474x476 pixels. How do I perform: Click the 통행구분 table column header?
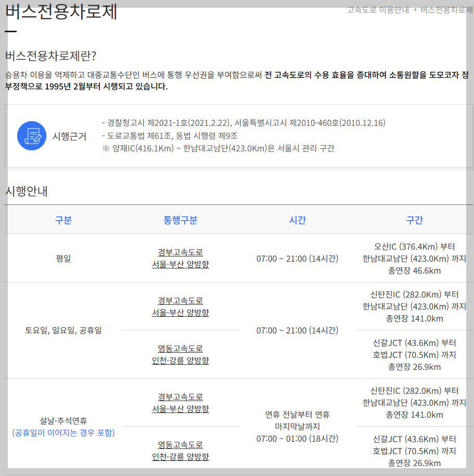pyautogui.click(x=180, y=220)
